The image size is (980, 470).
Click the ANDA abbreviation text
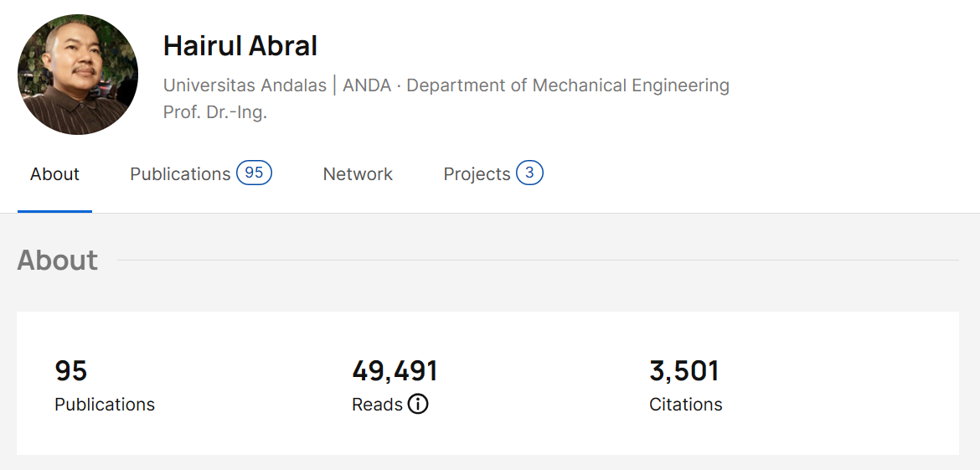367,85
